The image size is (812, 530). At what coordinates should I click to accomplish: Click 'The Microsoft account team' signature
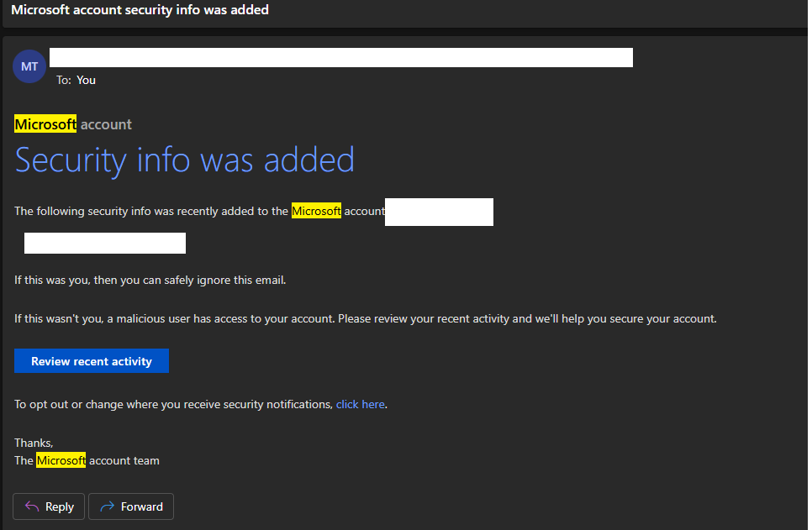(x=87, y=460)
